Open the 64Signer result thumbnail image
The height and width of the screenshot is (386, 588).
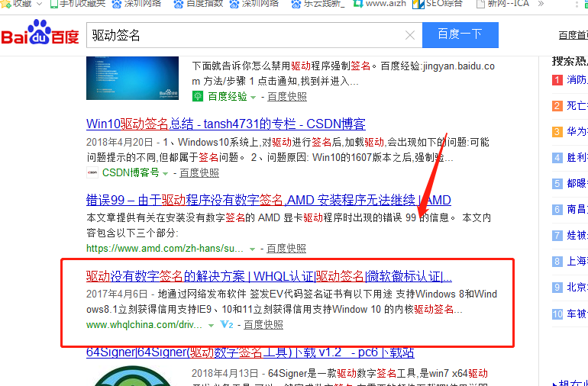point(132,376)
